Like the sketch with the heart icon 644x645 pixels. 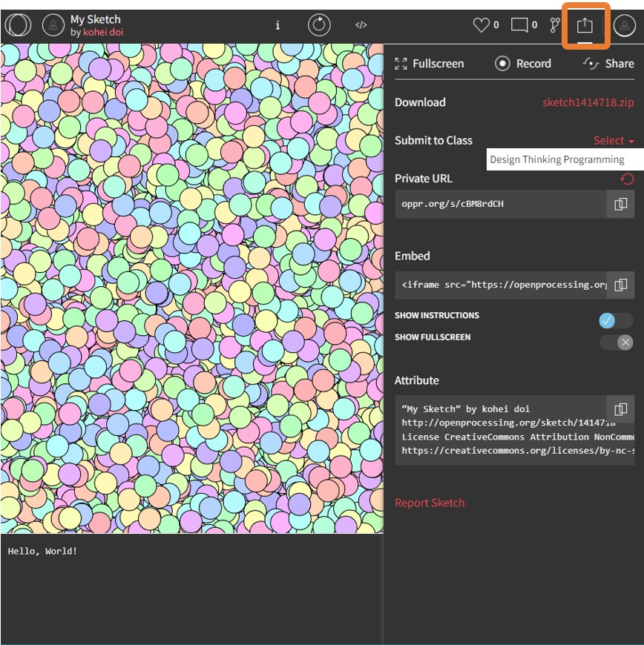pyautogui.click(x=481, y=25)
